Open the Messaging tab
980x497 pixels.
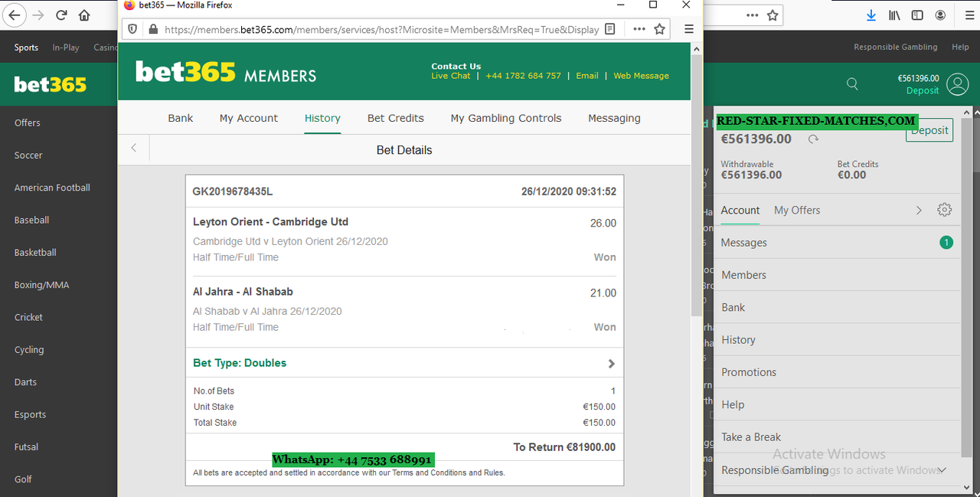614,118
